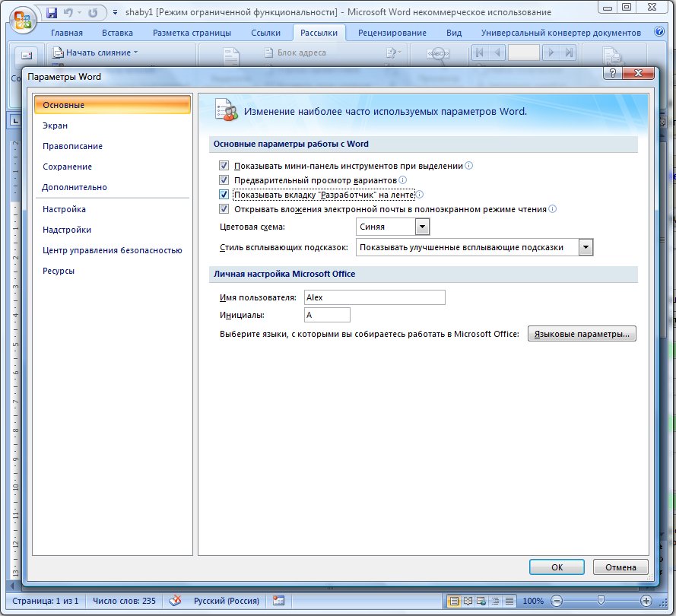Select Надстройки category in options
The width and height of the screenshot is (676, 616).
[112, 230]
